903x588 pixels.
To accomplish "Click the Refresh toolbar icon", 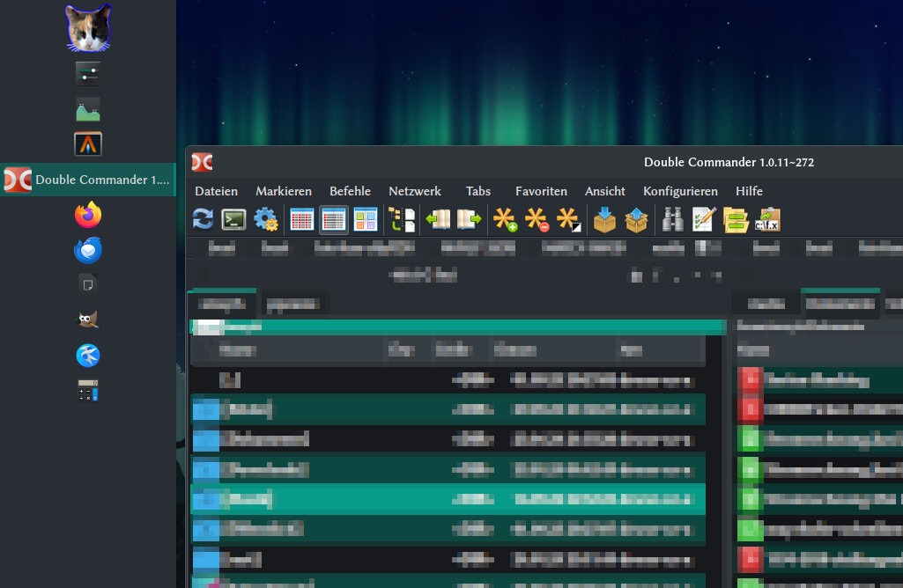I will [x=203, y=219].
